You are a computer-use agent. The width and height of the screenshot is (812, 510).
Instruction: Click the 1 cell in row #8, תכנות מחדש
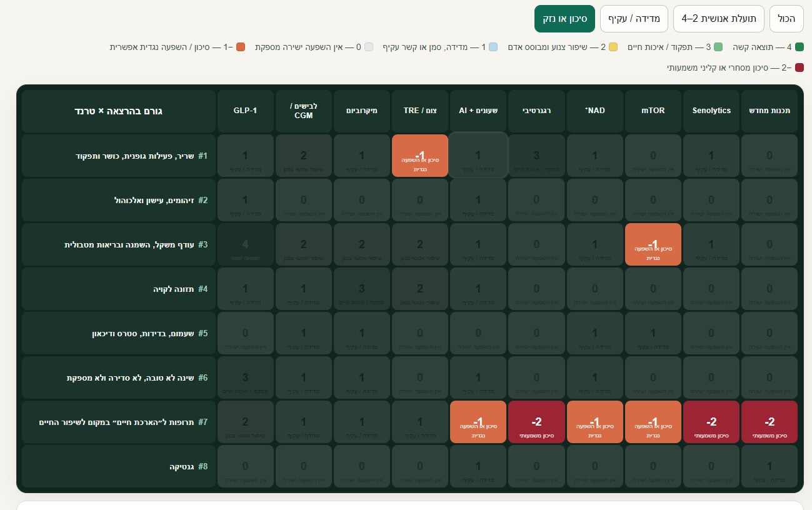click(769, 466)
